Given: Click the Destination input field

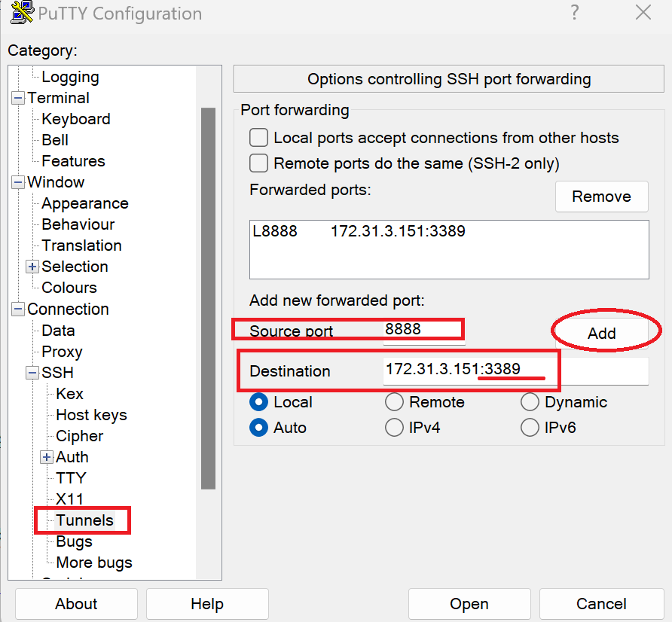Looking at the screenshot, I should (515, 370).
